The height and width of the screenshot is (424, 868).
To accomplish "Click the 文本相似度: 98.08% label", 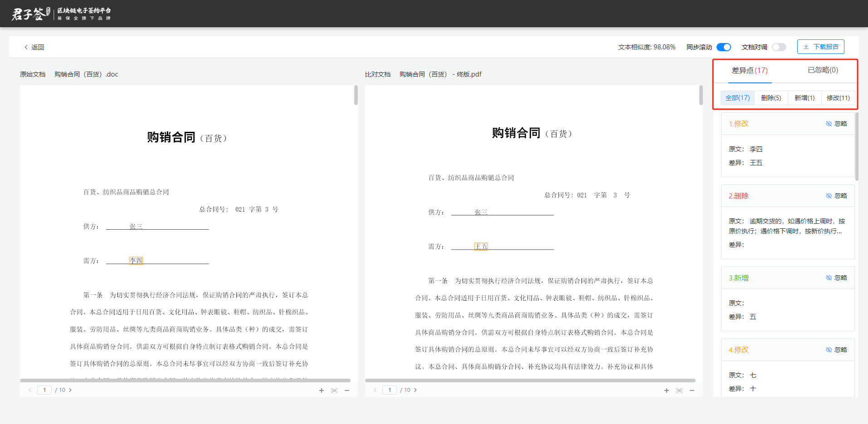I will [647, 47].
